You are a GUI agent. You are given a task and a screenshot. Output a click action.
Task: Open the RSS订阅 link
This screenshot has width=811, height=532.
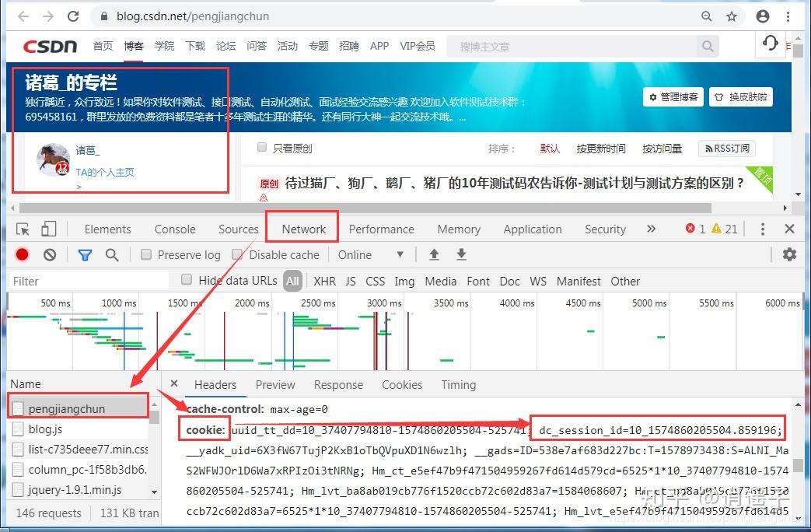pos(727,149)
